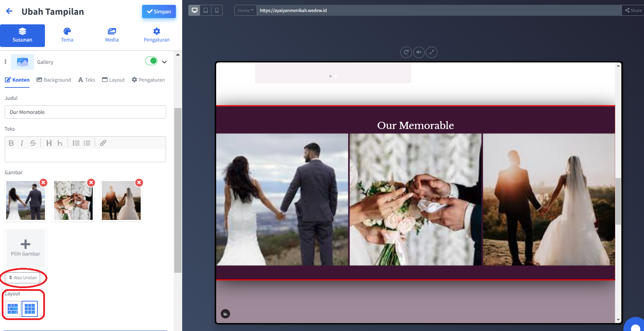Mute the preview audio
This screenshot has height=331, width=644.
pos(419,52)
